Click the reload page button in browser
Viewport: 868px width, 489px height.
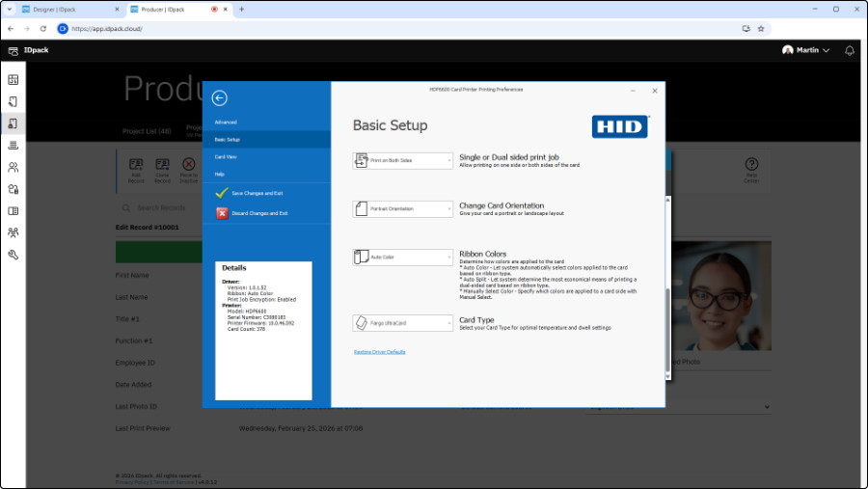42,29
